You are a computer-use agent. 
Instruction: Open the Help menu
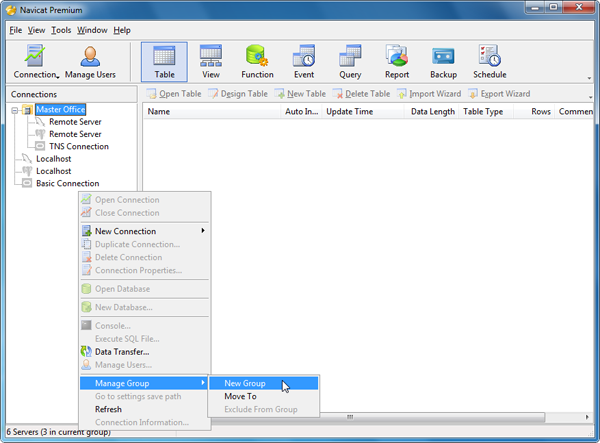pyautogui.click(x=122, y=30)
